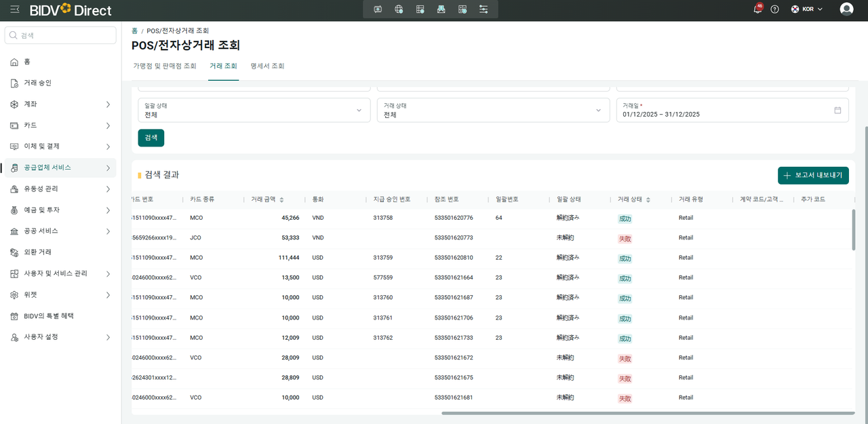The height and width of the screenshot is (424, 868).
Task: Open the notifications bell icon
Action: click(757, 9)
